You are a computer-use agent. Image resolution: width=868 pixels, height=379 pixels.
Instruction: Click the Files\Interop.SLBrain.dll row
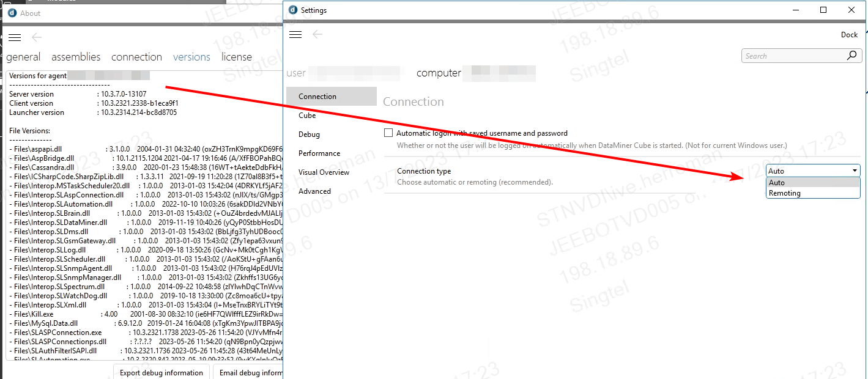click(146, 213)
